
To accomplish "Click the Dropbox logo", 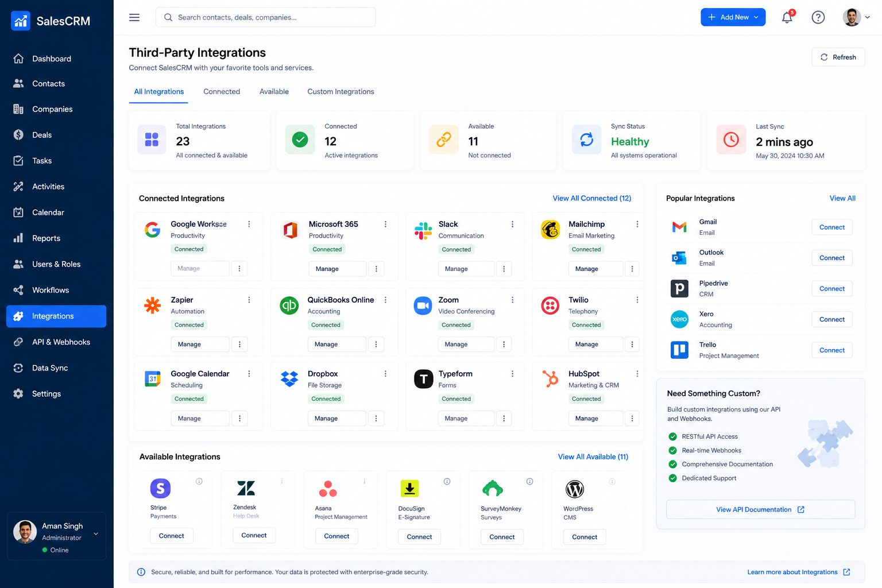I will point(289,379).
